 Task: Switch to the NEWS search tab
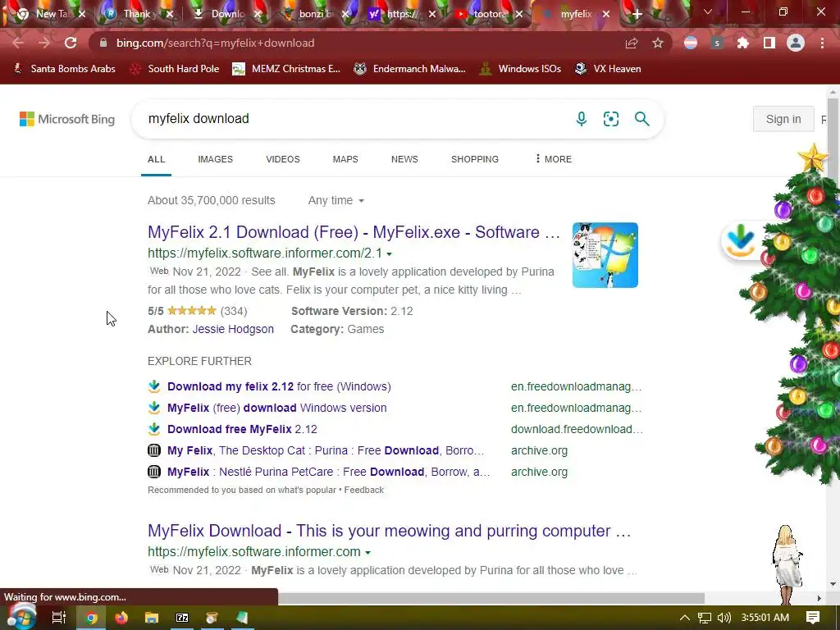click(x=404, y=159)
